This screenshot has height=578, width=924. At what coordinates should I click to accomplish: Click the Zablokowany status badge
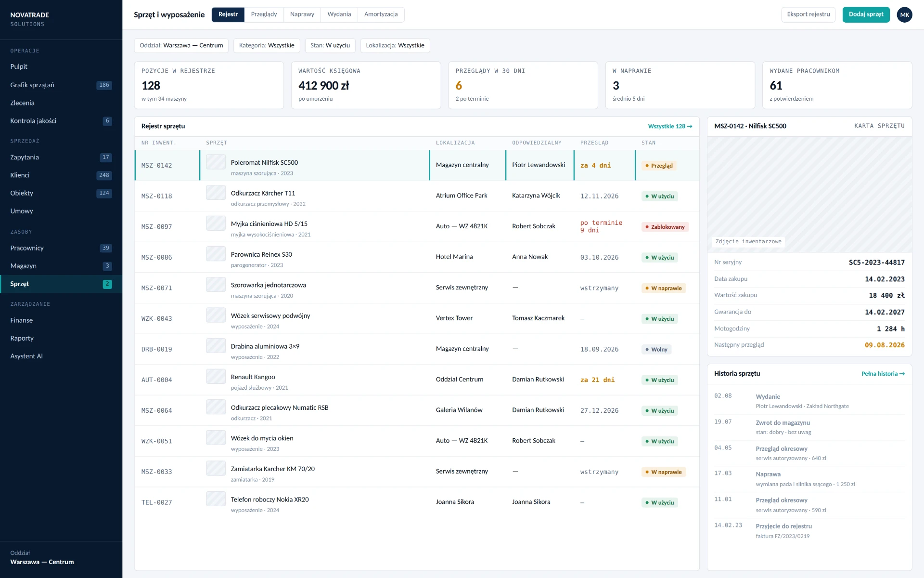(x=665, y=227)
